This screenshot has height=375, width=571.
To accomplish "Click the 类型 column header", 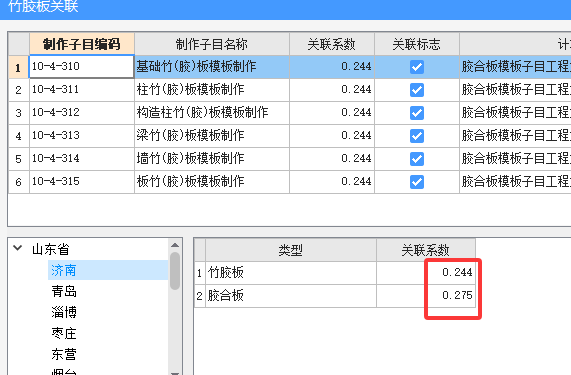I will 291,250.
